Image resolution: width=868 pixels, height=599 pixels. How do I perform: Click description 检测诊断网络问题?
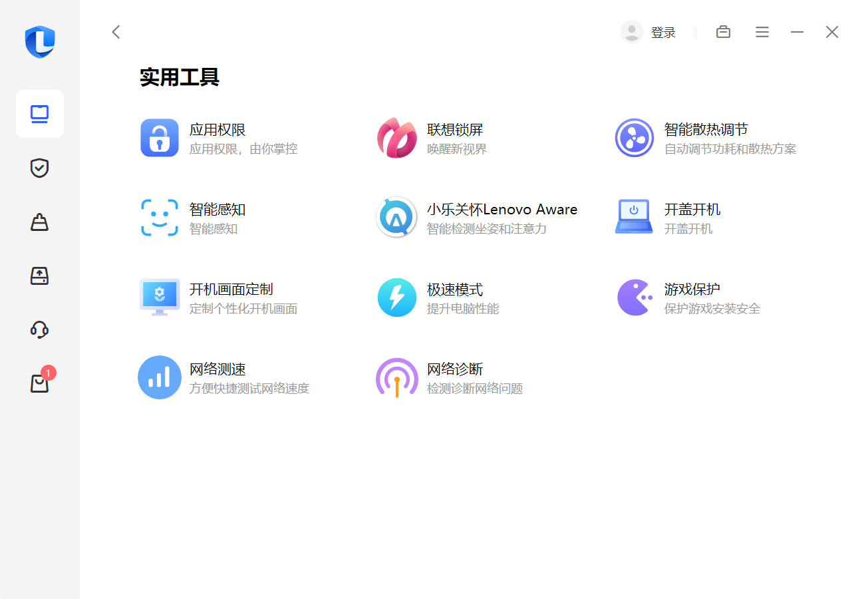[x=475, y=389]
